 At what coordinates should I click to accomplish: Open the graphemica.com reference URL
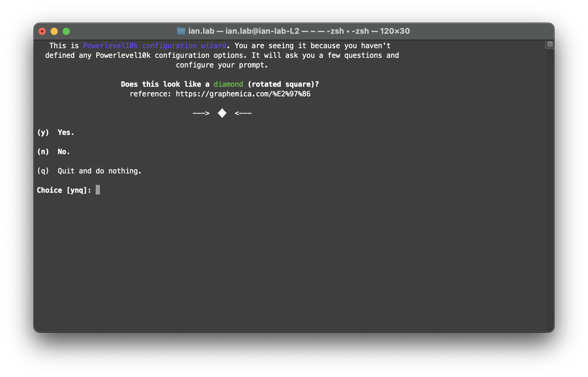(243, 94)
